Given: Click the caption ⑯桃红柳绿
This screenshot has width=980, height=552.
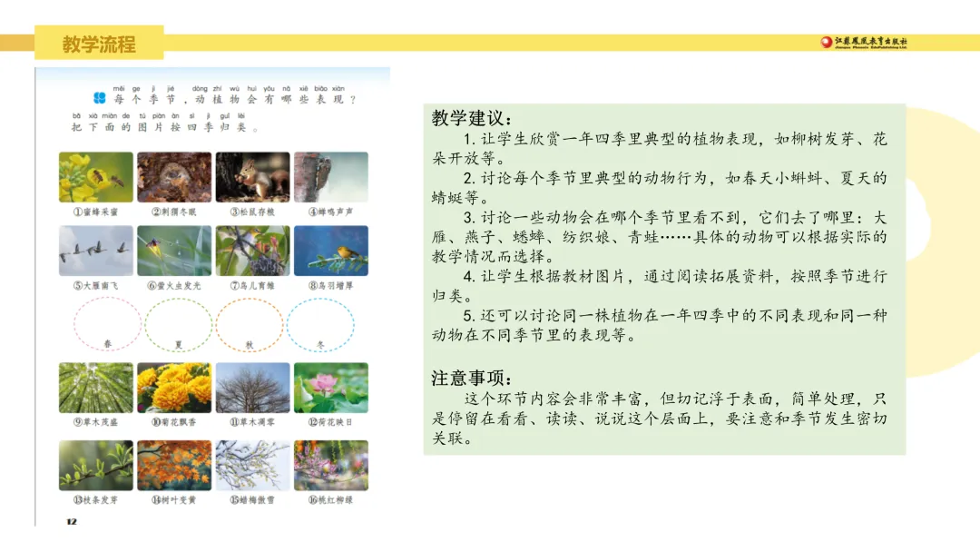Looking at the screenshot, I should point(330,500).
